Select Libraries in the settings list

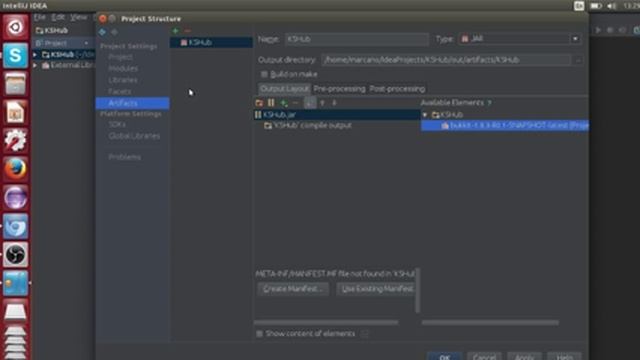coord(123,80)
